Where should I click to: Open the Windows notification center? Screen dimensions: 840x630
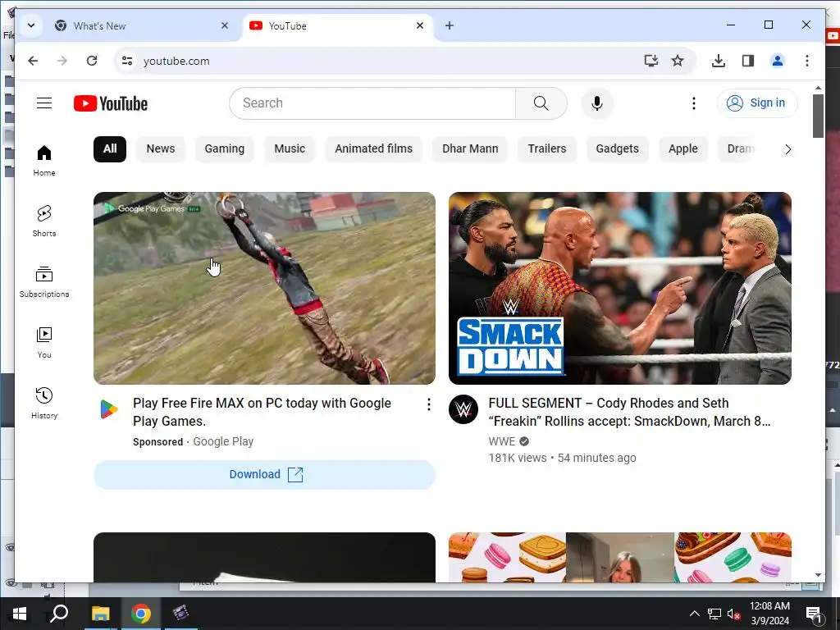pos(814,614)
